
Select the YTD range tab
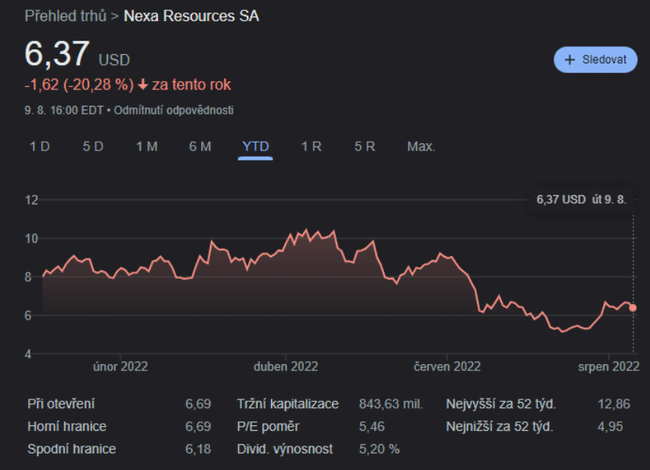point(255,146)
